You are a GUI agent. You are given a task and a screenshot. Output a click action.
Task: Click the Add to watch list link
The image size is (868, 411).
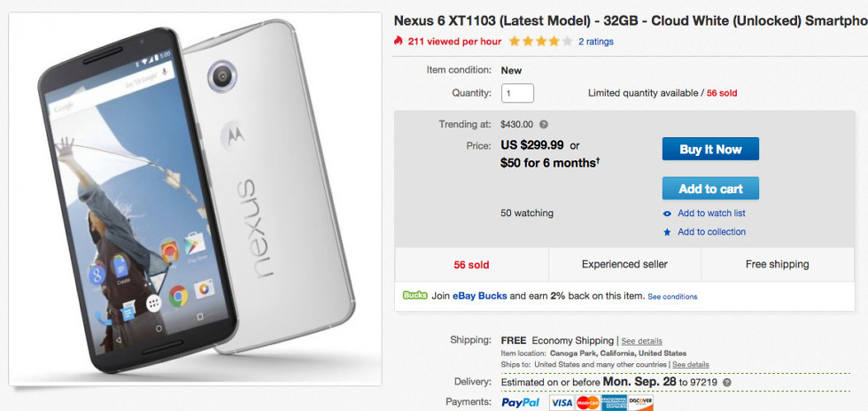(711, 213)
